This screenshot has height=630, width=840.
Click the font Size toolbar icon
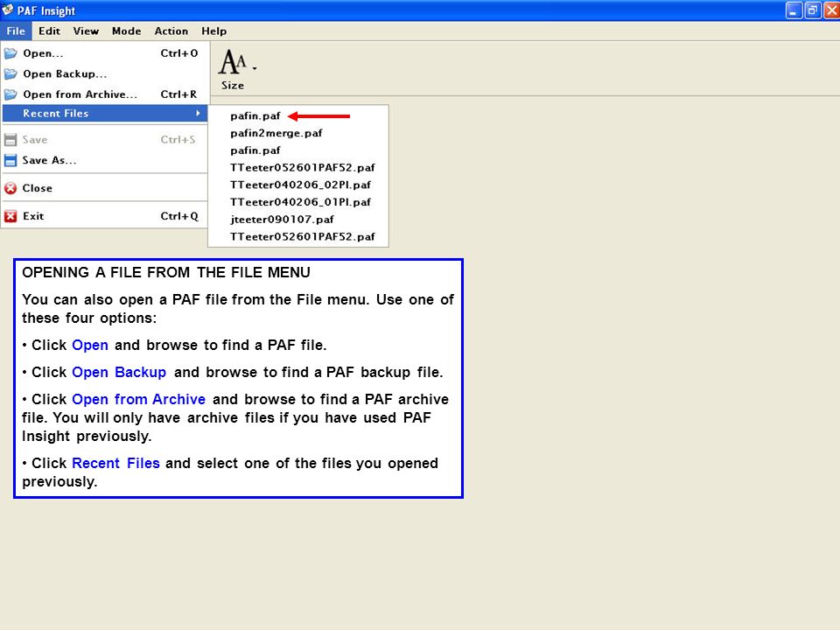point(233,62)
